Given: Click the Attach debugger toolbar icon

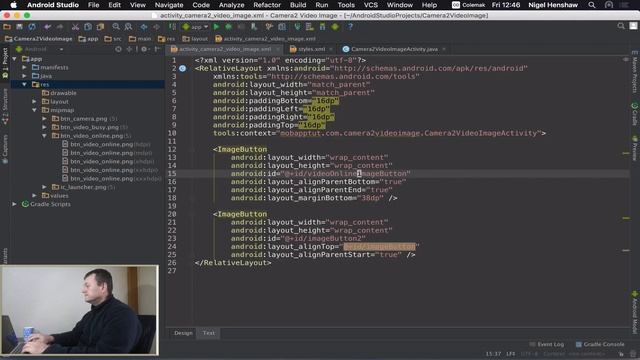Looking at the screenshot, I should [254, 27].
